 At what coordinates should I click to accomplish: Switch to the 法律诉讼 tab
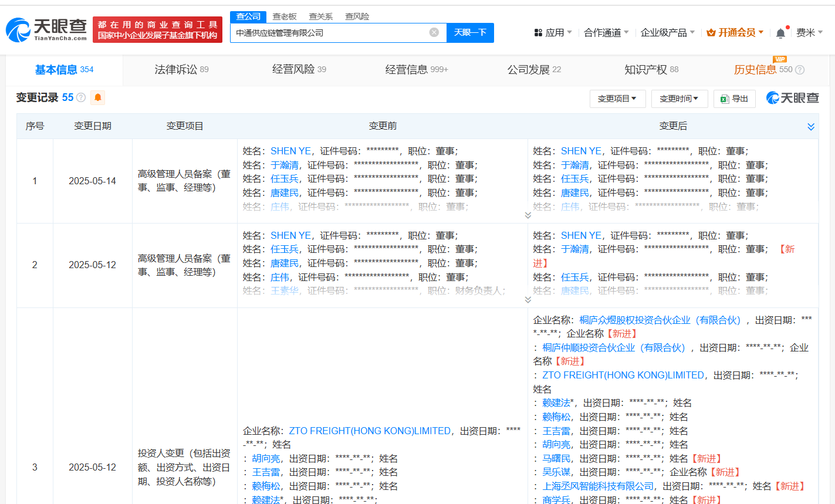(x=178, y=69)
